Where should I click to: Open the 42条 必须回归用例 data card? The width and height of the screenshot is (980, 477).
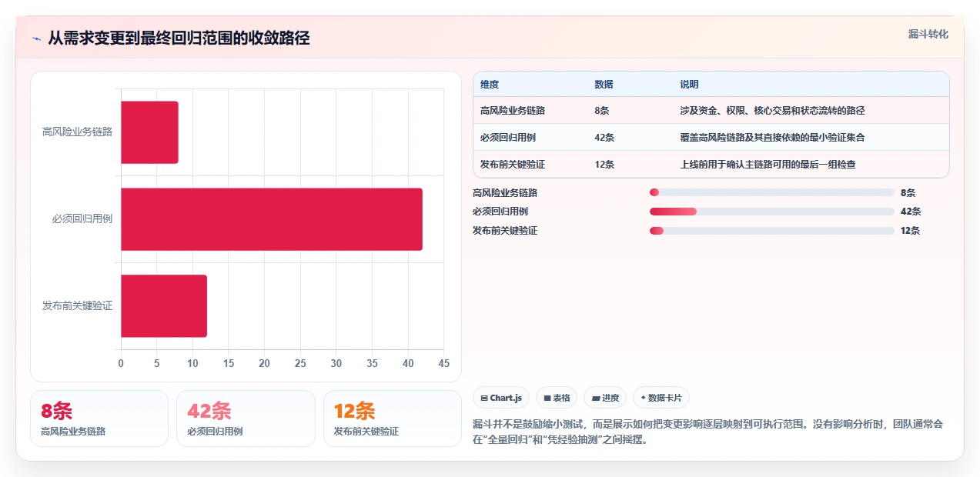(246, 419)
